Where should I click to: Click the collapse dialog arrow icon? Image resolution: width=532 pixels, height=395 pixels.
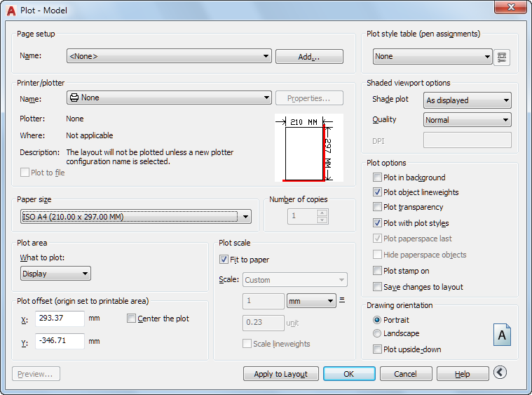(x=500, y=373)
